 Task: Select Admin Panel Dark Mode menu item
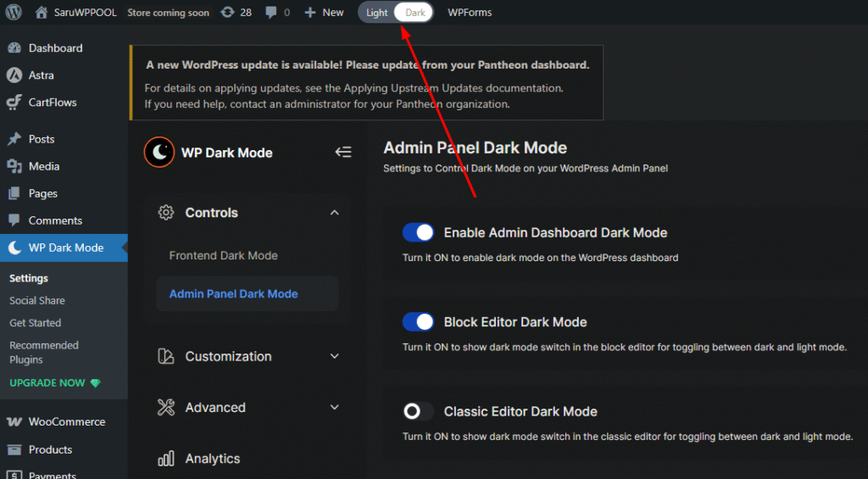pyautogui.click(x=248, y=293)
